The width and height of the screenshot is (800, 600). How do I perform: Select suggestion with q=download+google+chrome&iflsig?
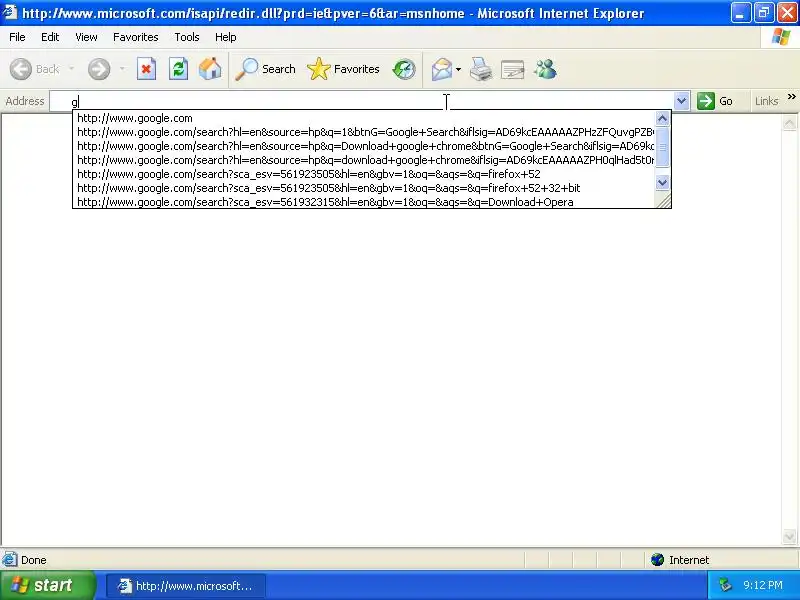(x=364, y=160)
